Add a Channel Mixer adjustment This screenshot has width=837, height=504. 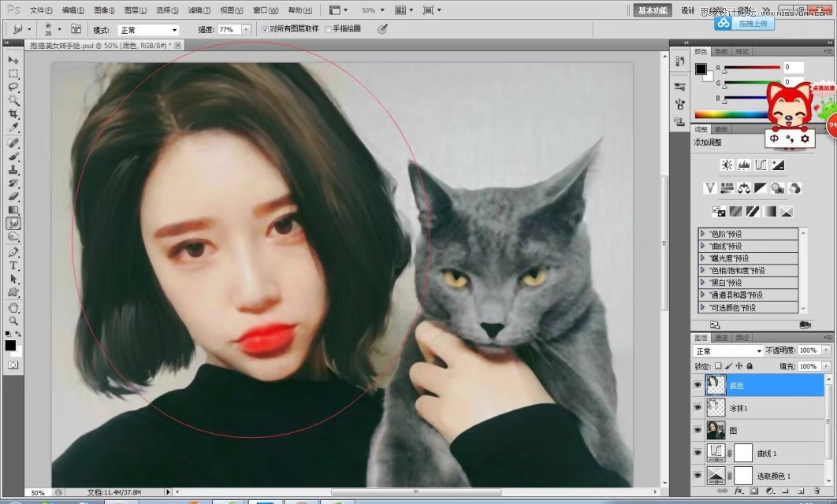[794, 187]
